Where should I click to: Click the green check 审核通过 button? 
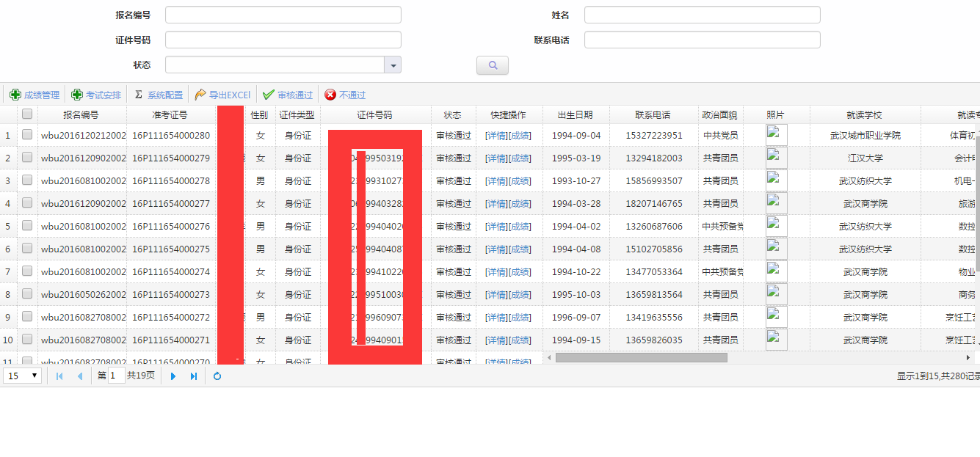[288, 95]
